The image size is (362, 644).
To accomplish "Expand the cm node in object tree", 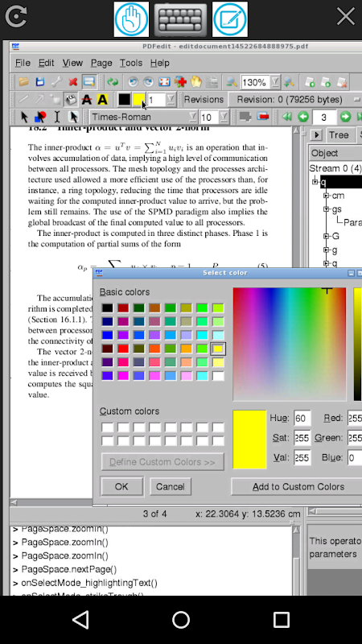I will point(327,196).
